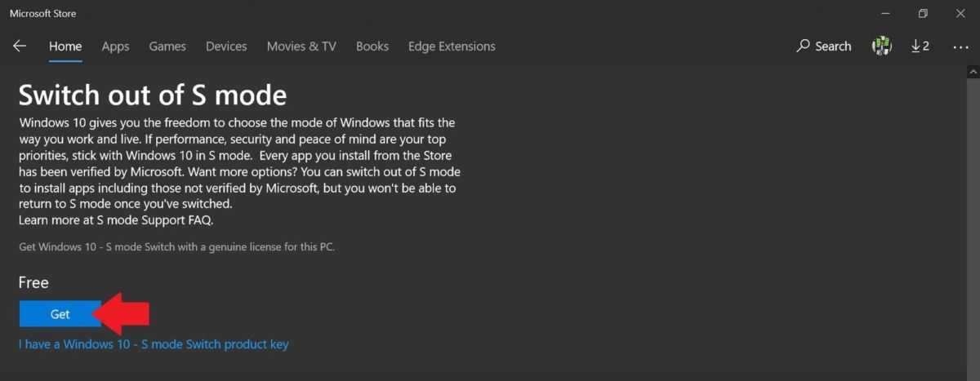Open the Devices tab
This screenshot has height=381, width=980.
[x=226, y=47]
